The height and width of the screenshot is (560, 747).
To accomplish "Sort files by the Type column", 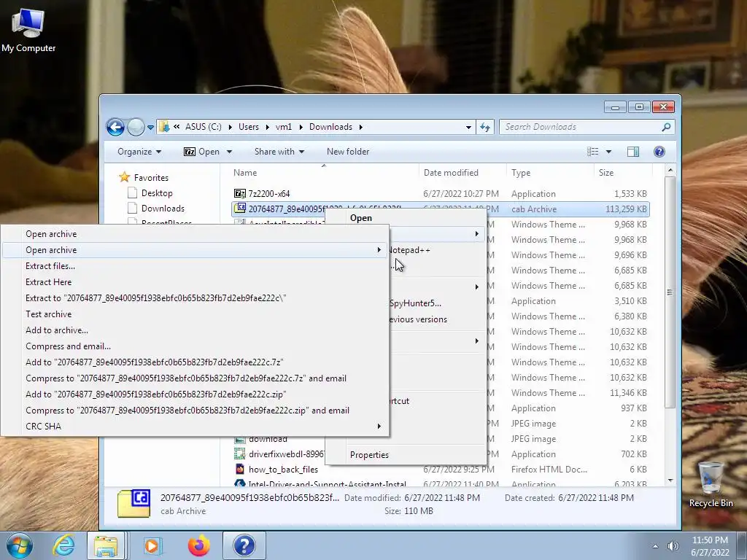I will [x=550, y=173].
